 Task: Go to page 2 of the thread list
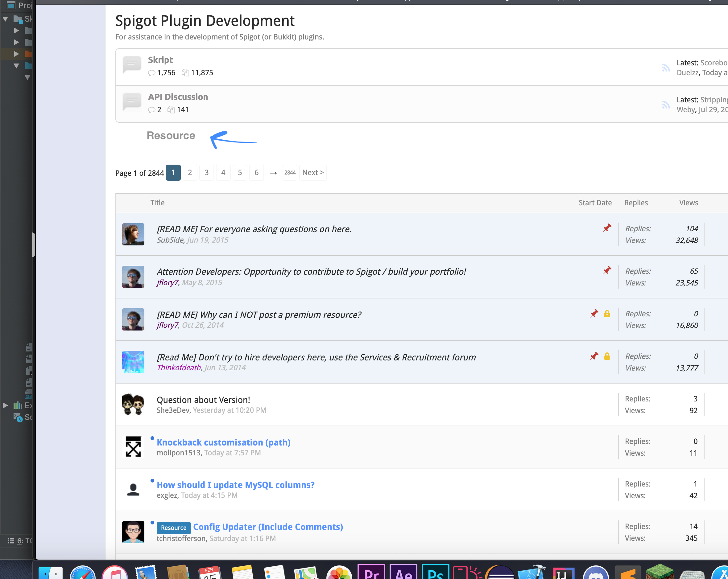pos(190,172)
